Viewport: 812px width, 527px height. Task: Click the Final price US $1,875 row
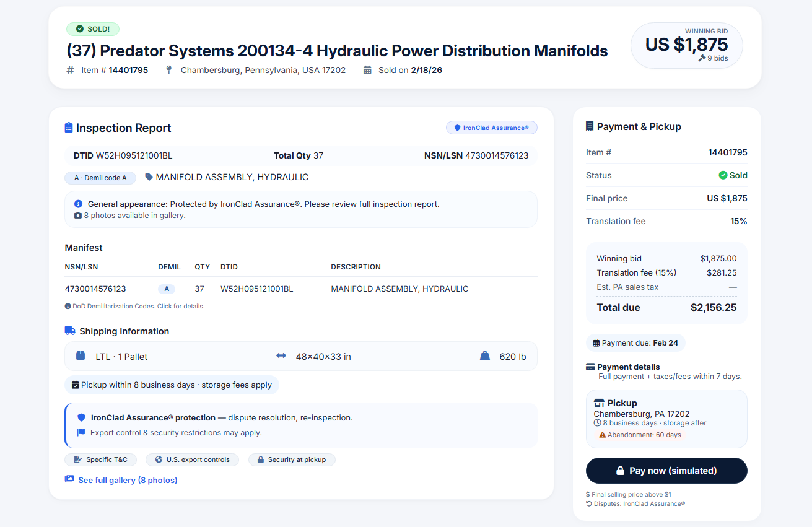point(666,198)
